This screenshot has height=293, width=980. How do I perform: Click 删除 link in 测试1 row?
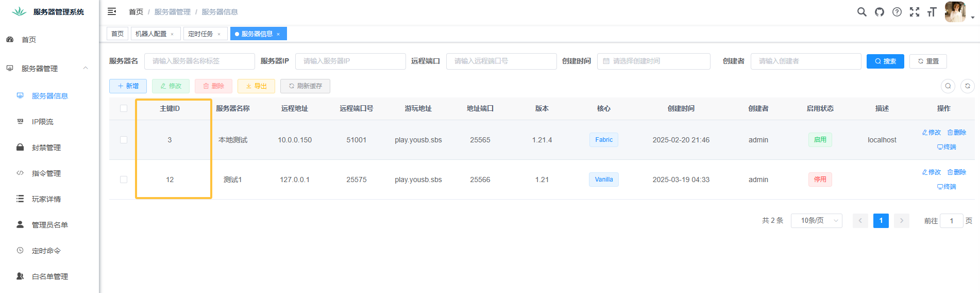(957, 172)
